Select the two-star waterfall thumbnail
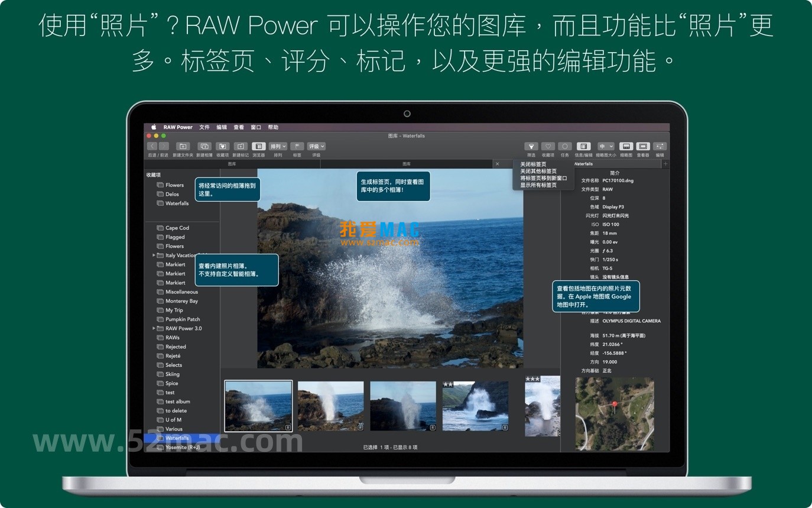The width and height of the screenshot is (812, 508). [475, 406]
